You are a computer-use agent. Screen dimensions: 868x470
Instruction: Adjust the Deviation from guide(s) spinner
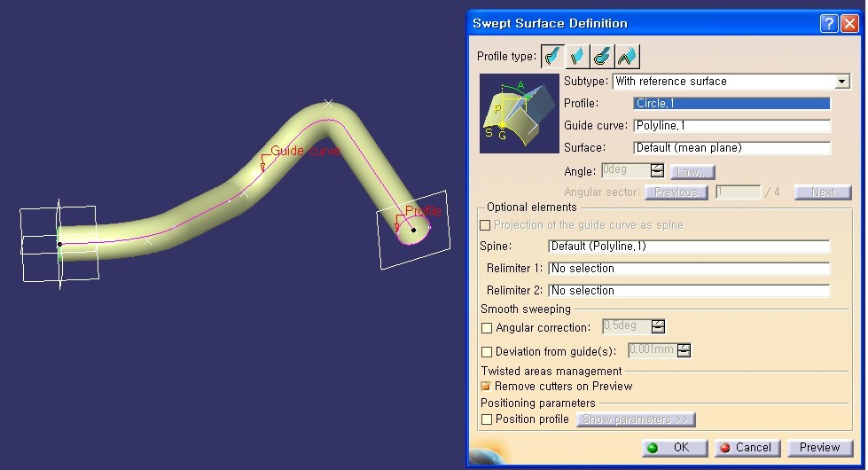684,350
